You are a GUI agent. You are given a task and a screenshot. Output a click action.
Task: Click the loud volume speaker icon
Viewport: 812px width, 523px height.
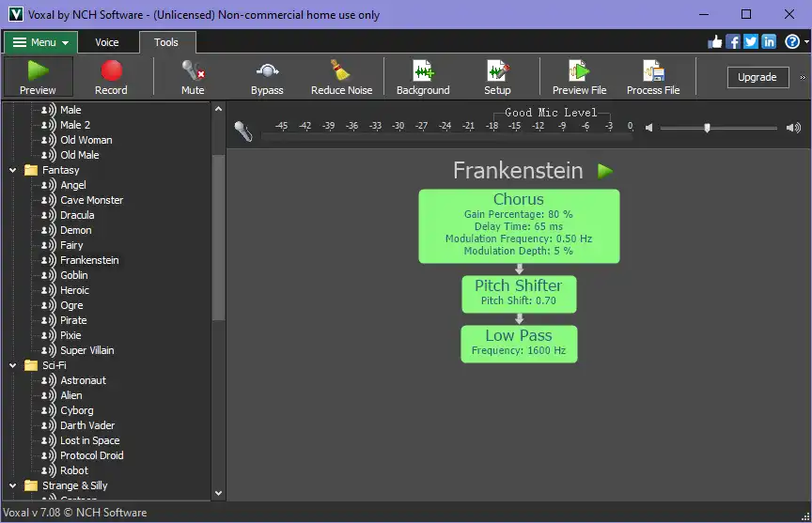(793, 128)
